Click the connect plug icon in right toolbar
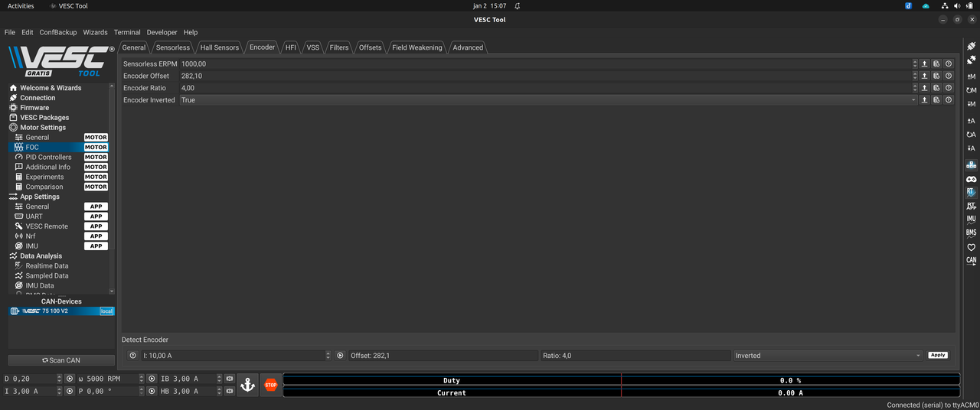980x410 pixels. (x=971, y=47)
